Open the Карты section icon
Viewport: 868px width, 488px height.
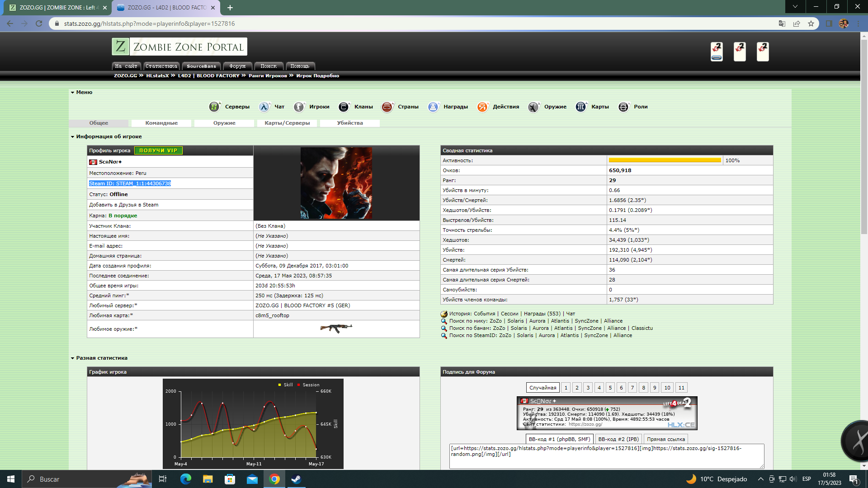(x=581, y=107)
